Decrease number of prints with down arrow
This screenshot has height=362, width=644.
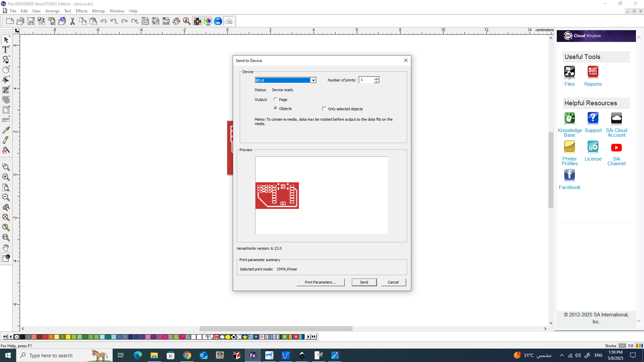(377, 81)
